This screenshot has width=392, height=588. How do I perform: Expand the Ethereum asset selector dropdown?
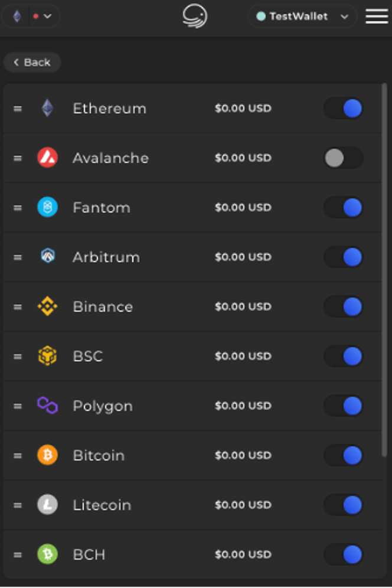32,17
